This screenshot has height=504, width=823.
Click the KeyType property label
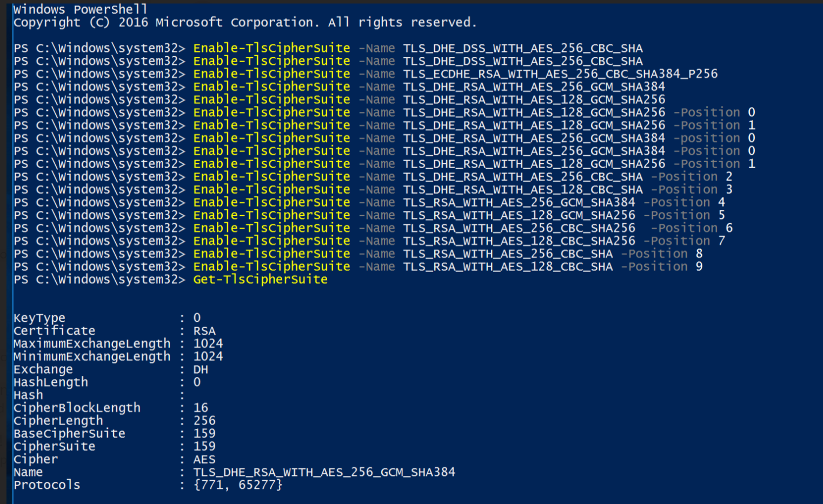[39, 318]
